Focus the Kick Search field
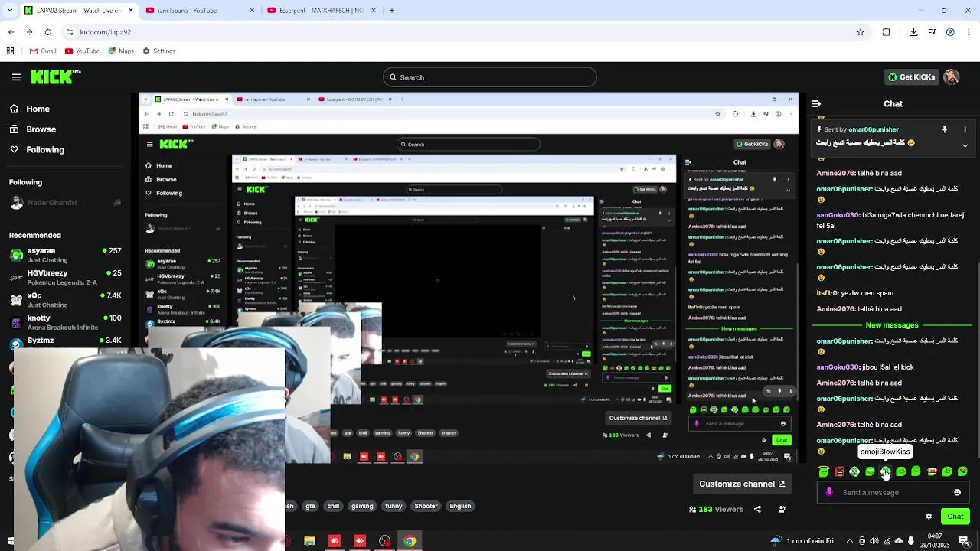The image size is (980, 551). (x=490, y=77)
